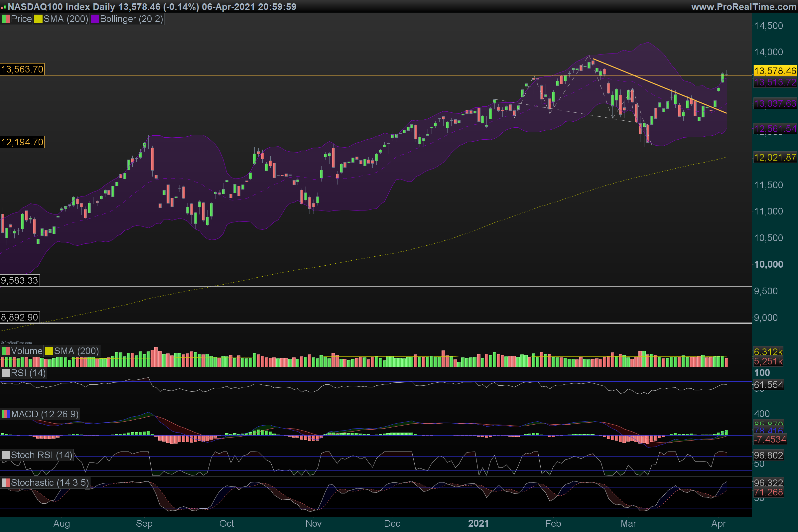Screen dimensions: 798x532
Task: Click the RSI value tag 61.554
Action: coord(768,385)
